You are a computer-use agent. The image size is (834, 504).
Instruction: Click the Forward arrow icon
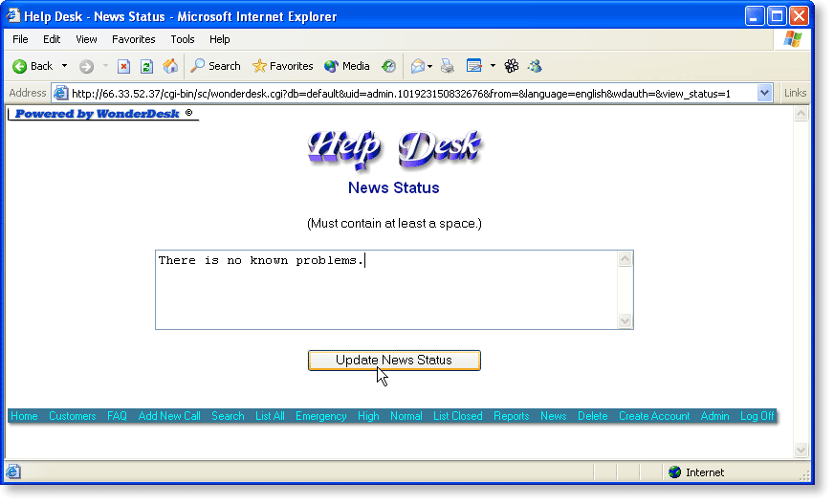tap(86, 66)
